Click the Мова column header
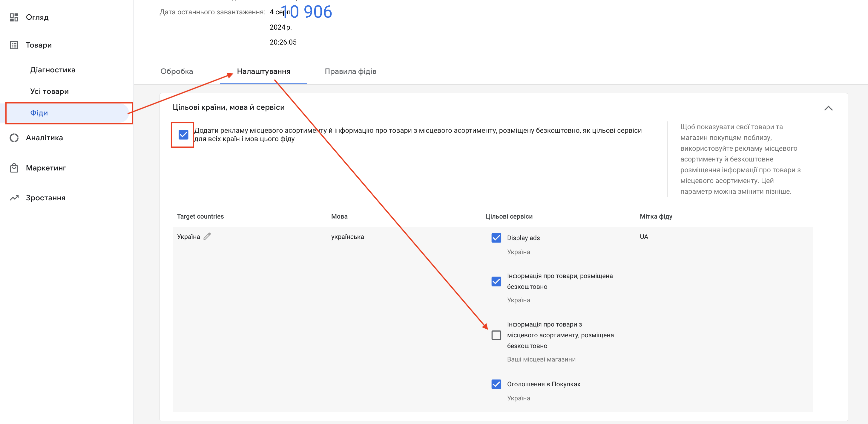Image resolution: width=868 pixels, height=424 pixels. 339,216
